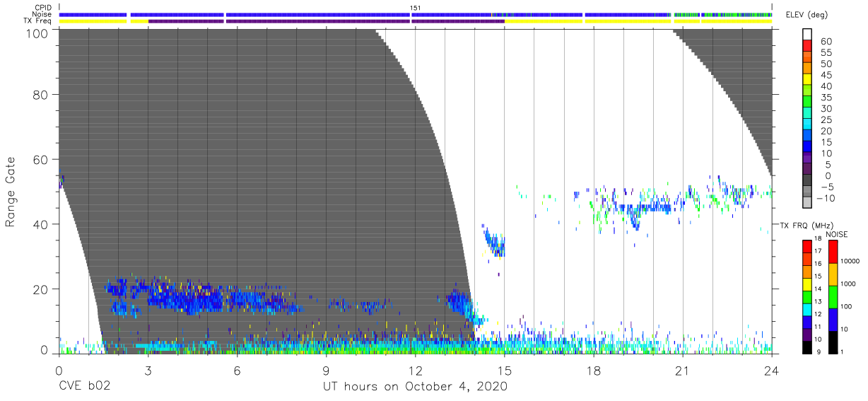Pick the red top segment of NOISE colorbar

coord(832,251)
